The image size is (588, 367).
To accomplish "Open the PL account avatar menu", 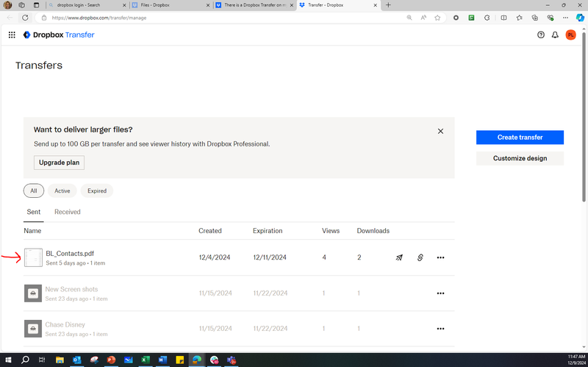I will pyautogui.click(x=571, y=35).
